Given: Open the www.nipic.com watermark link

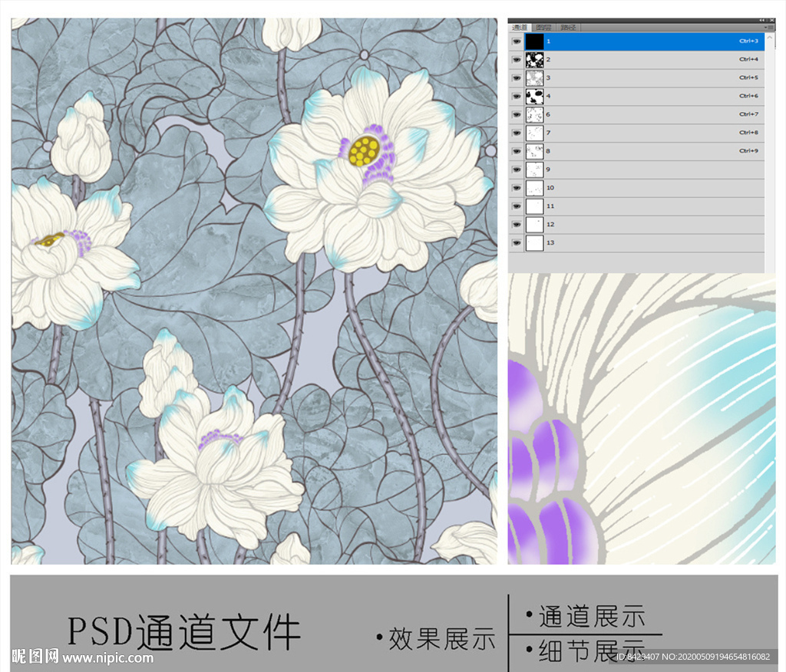Looking at the screenshot, I should click(107, 657).
